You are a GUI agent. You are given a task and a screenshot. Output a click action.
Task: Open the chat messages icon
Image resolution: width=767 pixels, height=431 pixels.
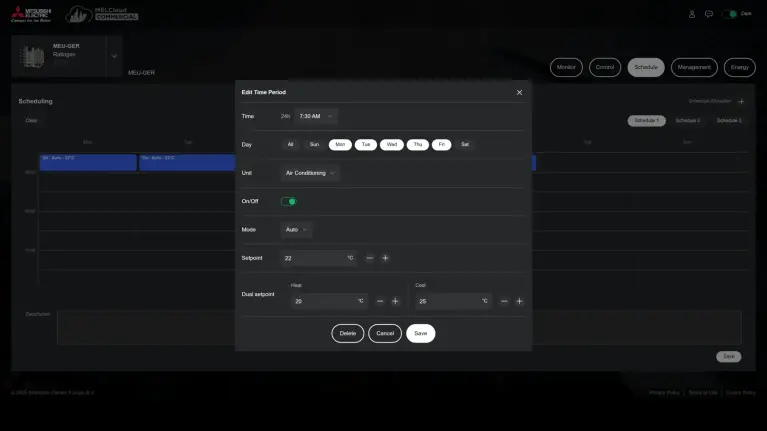click(x=709, y=14)
